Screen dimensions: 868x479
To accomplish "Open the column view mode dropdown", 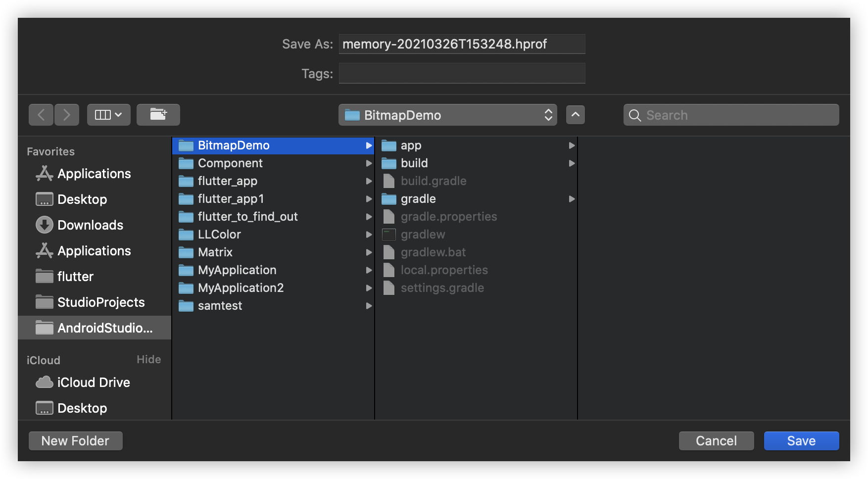I will (109, 115).
